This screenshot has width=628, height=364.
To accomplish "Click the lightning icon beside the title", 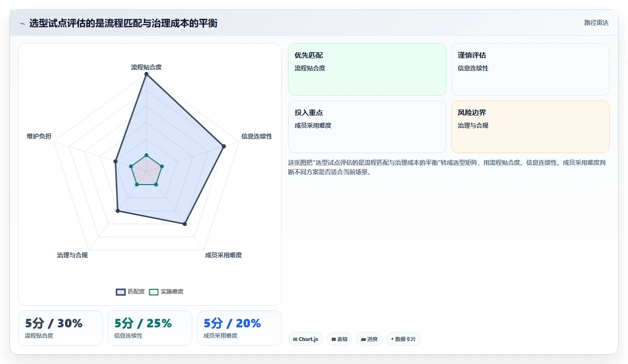I will pyautogui.click(x=23, y=23).
